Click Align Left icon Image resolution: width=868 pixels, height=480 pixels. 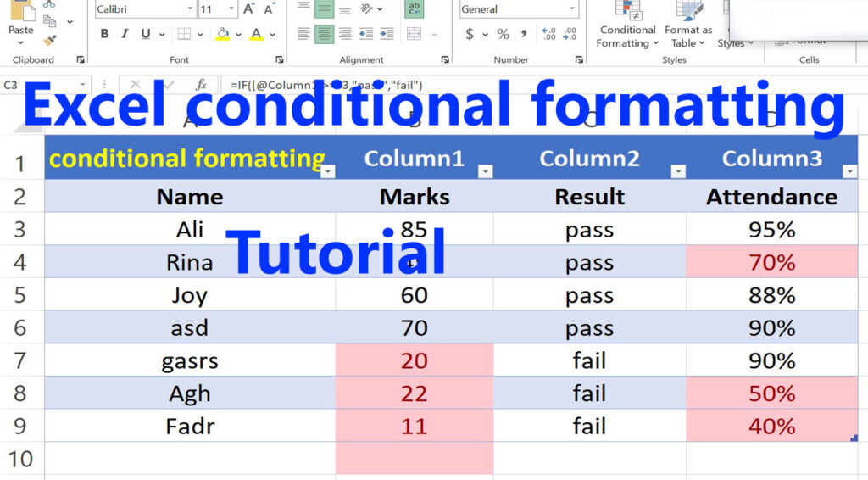point(303,34)
